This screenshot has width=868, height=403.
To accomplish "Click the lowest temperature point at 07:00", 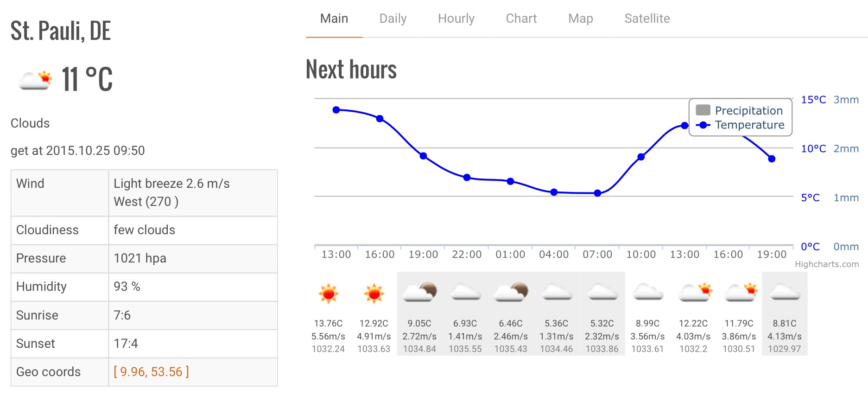I will [597, 193].
